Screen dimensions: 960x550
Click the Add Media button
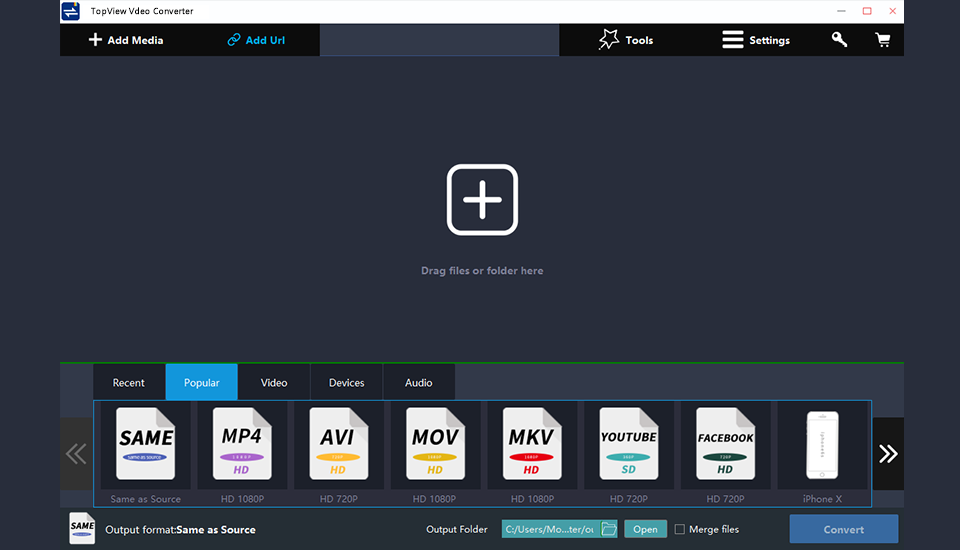point(126,40)
